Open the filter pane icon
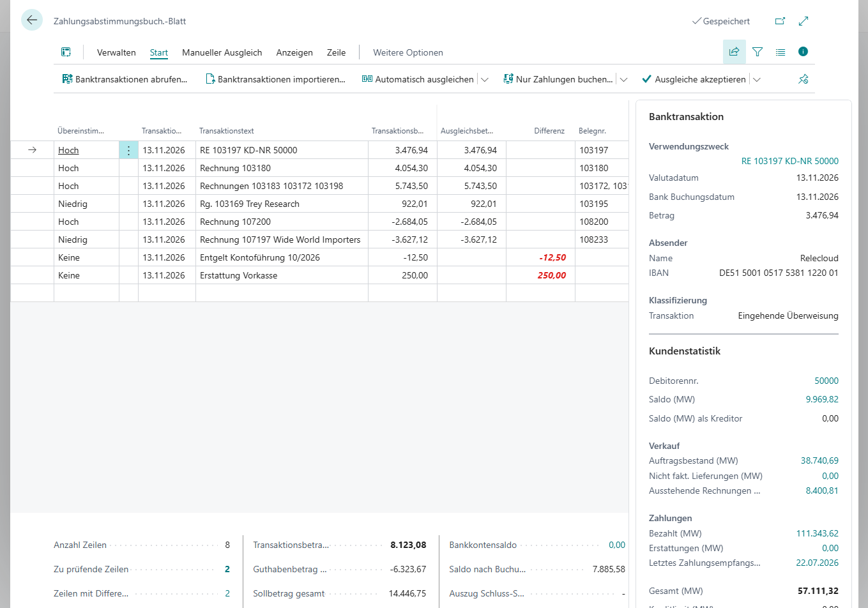Viewport: 868px width, 608px height. pyautogui.click(x=758, y=52)
